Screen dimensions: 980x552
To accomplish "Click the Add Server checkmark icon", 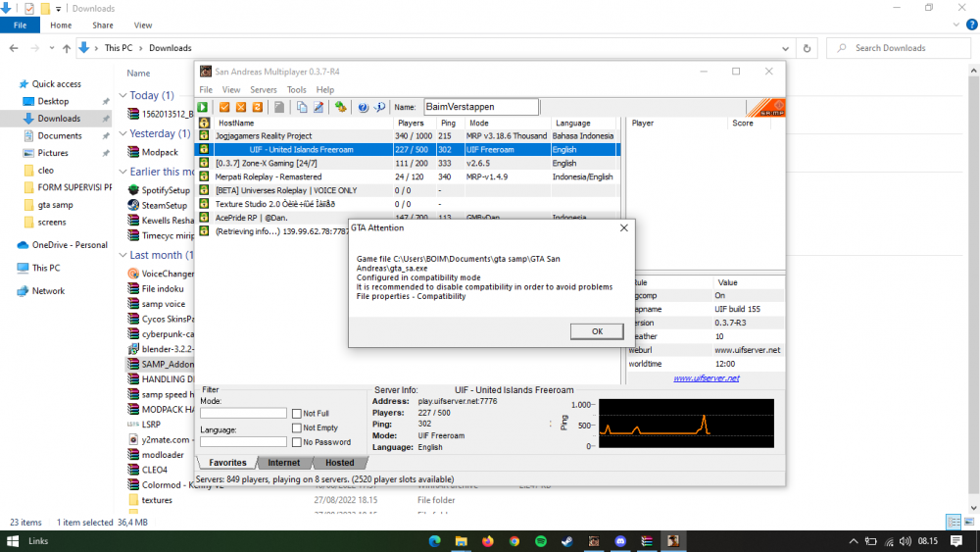I will click(224, 107).
